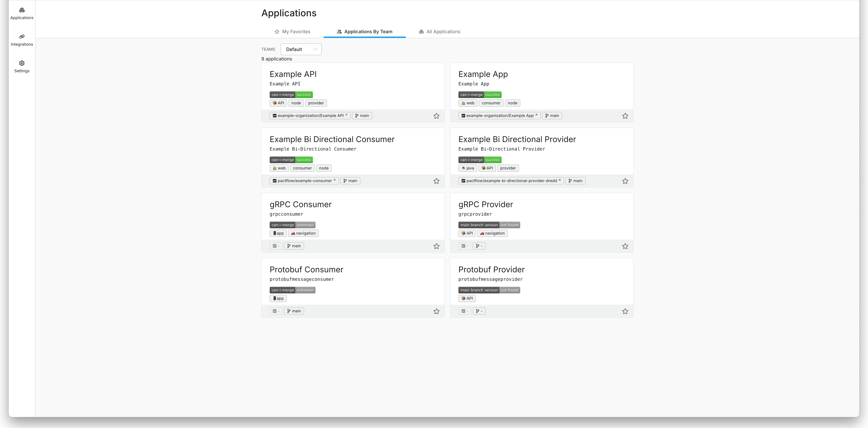Image resolution: width=868 pixels, height=428 pixels.
Task: Favorite the Protobuf Provider application
Action: [625, 311]
